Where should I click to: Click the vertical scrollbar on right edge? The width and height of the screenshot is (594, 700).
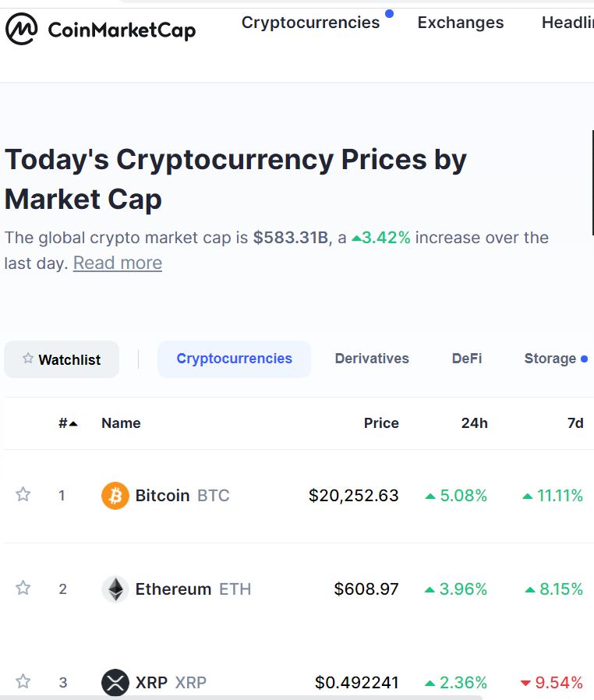pyautogui.click(x=592, y=183)
